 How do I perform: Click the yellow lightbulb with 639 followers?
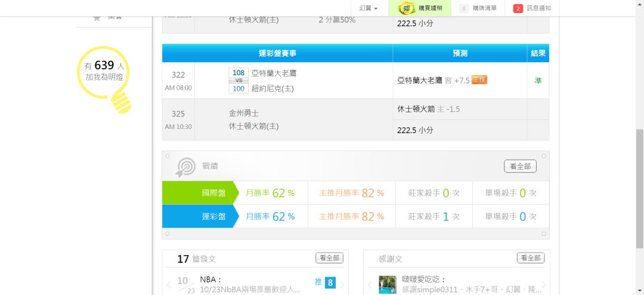pos(104,80)
